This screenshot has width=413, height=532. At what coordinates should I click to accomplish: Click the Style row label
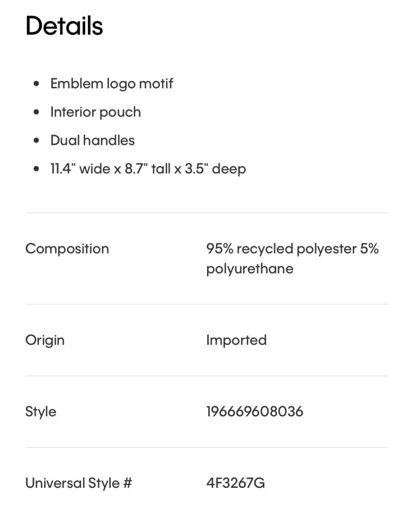coord(40,411)
